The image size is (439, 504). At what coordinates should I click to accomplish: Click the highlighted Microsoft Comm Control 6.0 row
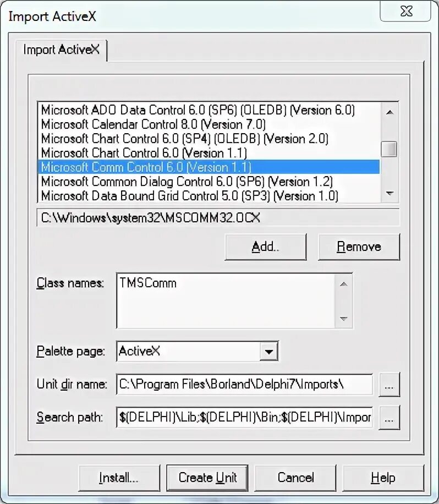[x=209, y=167]
